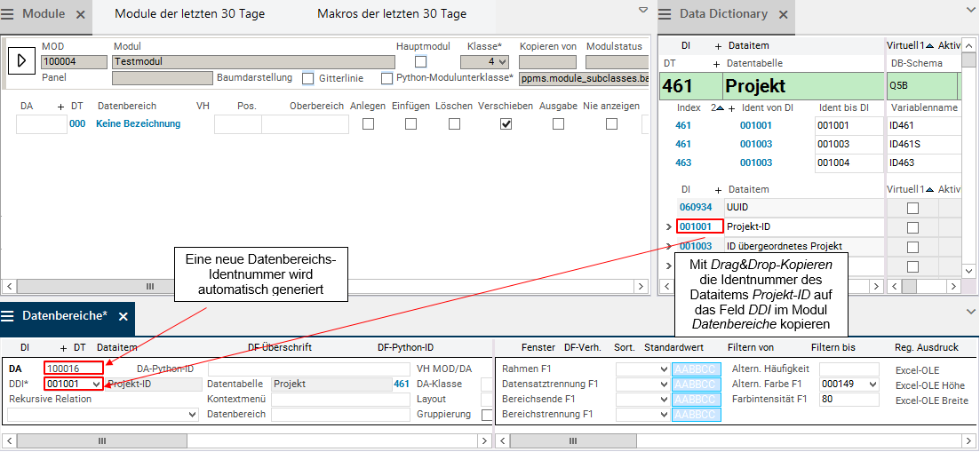
Task: Click the DA field containing 100016
Action: point(74,369)
